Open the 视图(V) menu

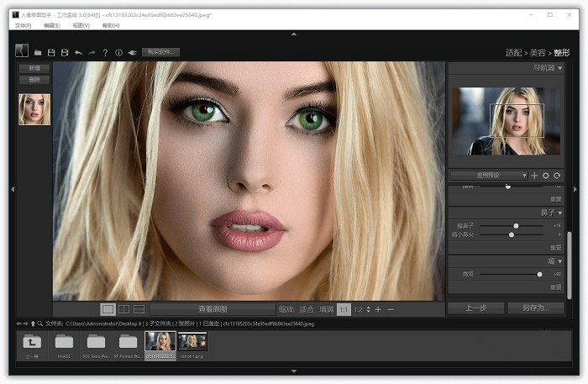81,25
